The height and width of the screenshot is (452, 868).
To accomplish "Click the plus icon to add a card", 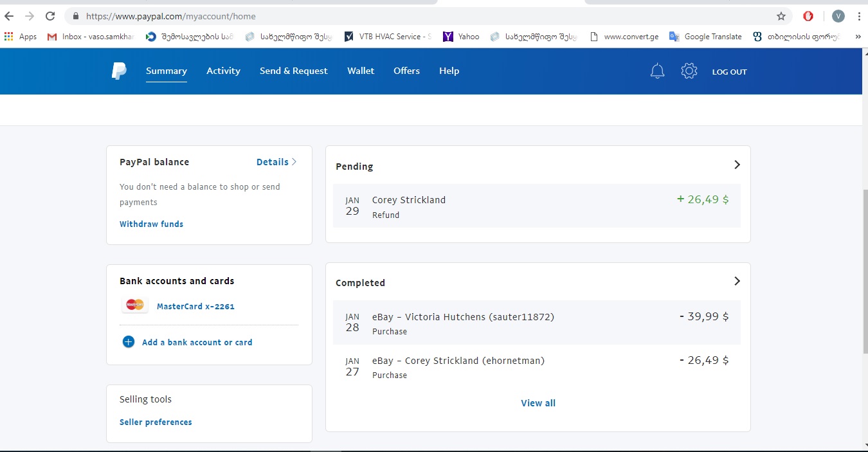I will pos(129,342).
